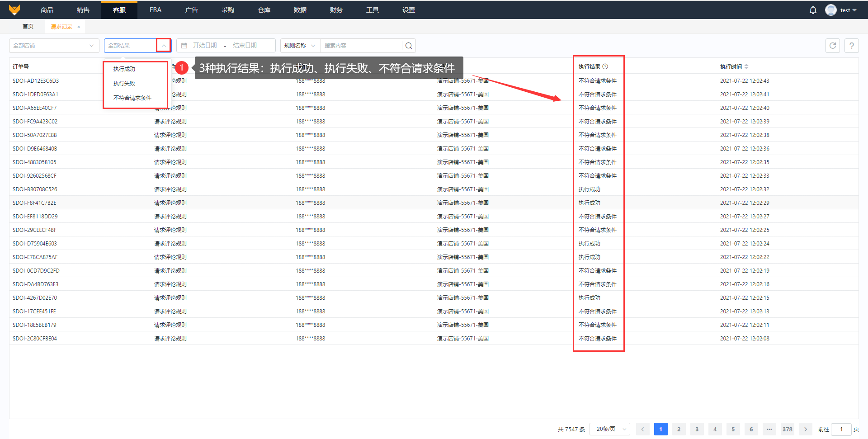Open the 广告 menu

192,10
